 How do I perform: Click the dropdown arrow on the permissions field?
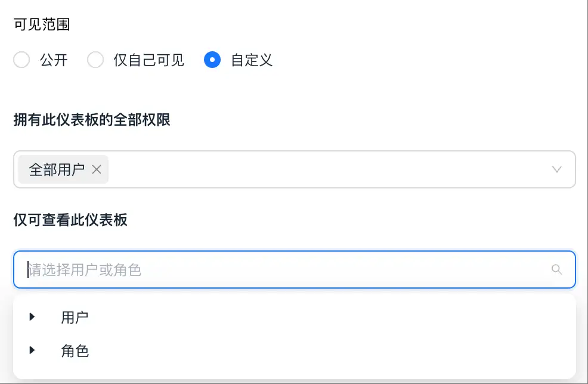[556, 169]
